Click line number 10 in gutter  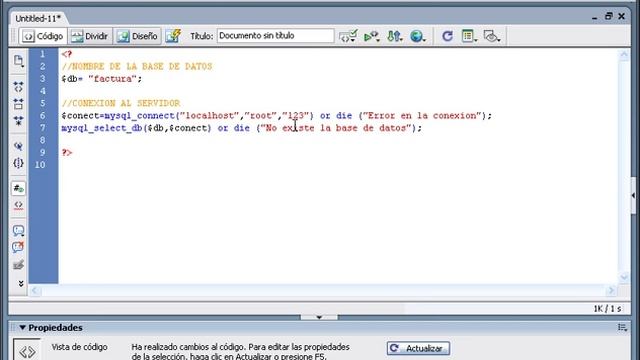[40, 164]
